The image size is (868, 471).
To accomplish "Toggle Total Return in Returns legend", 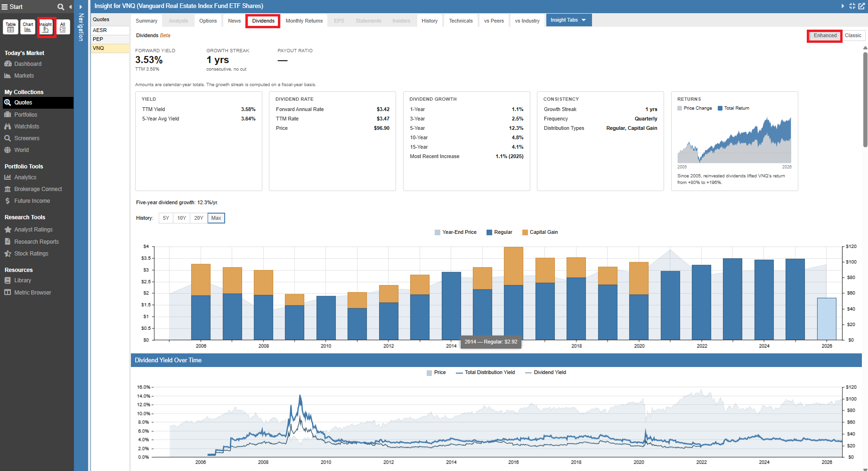I will point(733,108).
